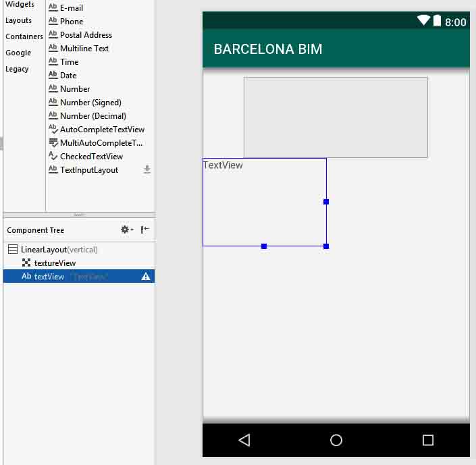Click the Component Tree hide panel icon
Screen dimensions: 476x465
[x=144, y=230]
